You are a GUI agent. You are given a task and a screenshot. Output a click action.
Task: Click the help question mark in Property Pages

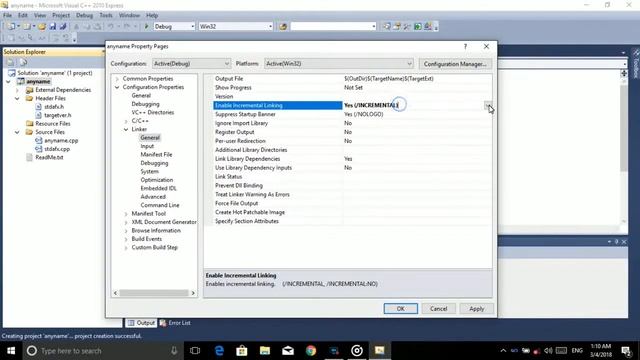[x=465, y=47]
